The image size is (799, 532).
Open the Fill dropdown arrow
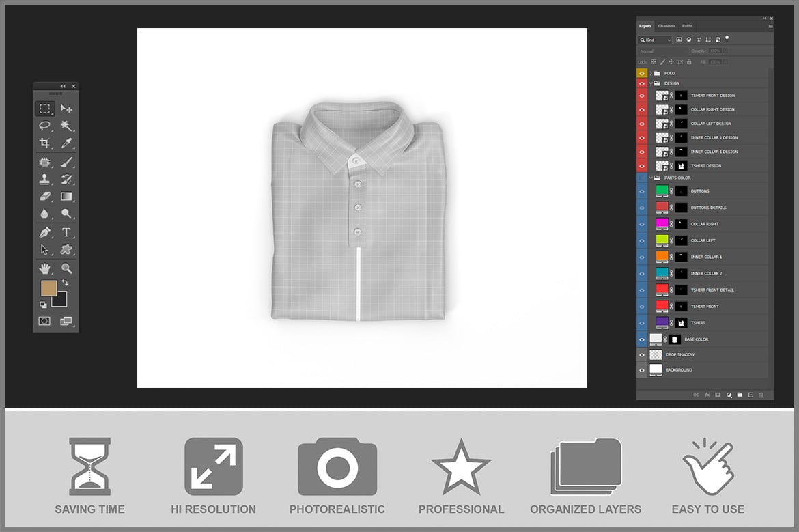pyautogui.click(x=725, y=62)
